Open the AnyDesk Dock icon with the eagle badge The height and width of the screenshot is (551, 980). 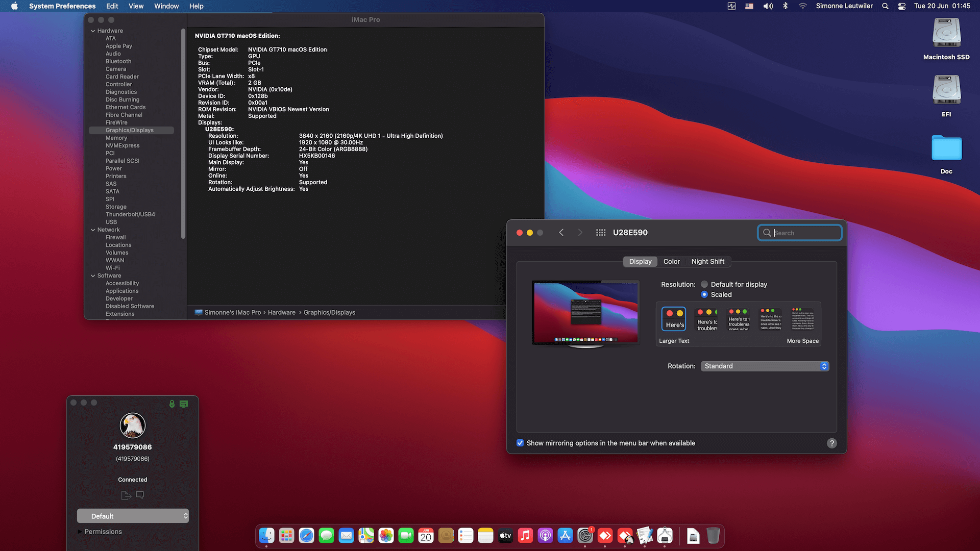(625, 536)
